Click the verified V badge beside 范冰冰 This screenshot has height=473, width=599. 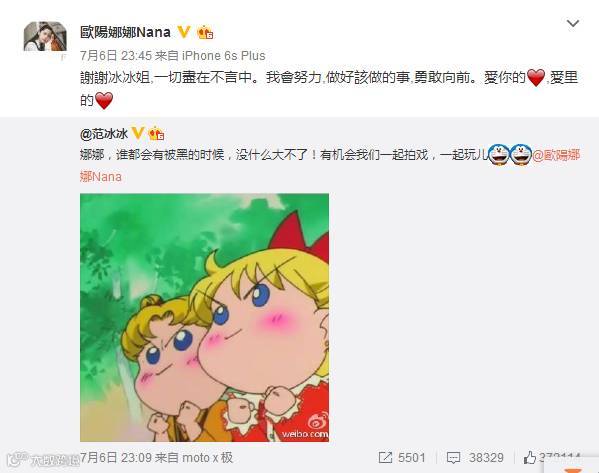[138, 133]
